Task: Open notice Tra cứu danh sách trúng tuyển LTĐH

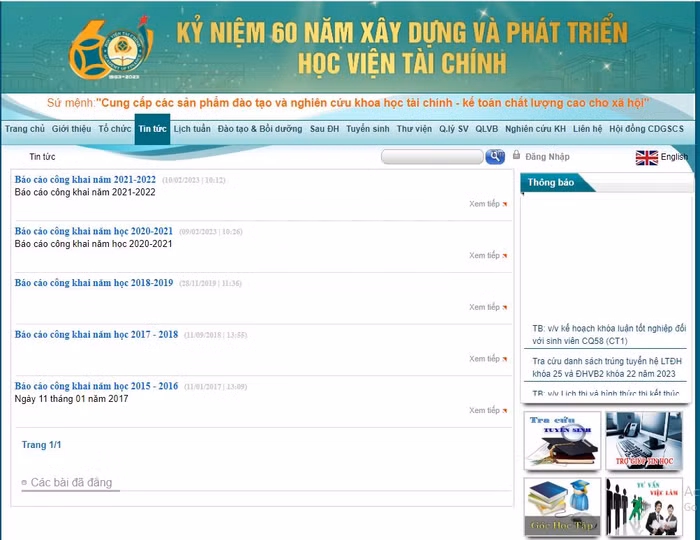Action: click(607, 367)
